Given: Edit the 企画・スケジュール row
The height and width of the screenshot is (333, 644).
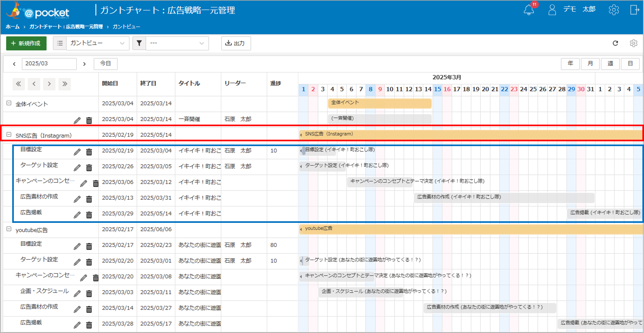Looking at the screenshot, I should pyautogui.click(x=77, y=294).
